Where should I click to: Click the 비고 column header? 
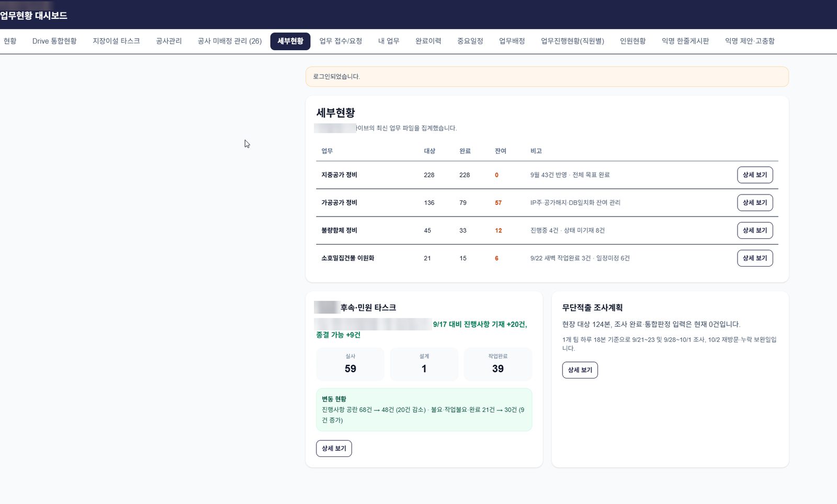[x=536, y=151]
